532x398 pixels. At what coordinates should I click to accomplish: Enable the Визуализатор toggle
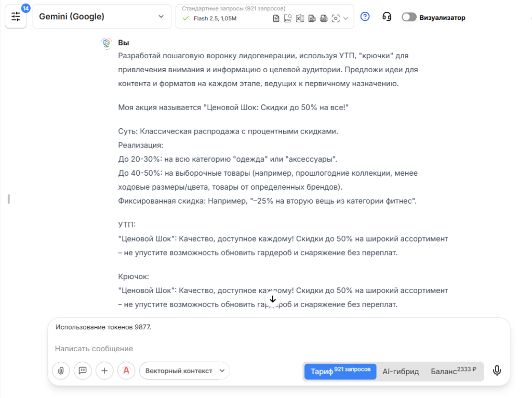click(x=408, y=17)
